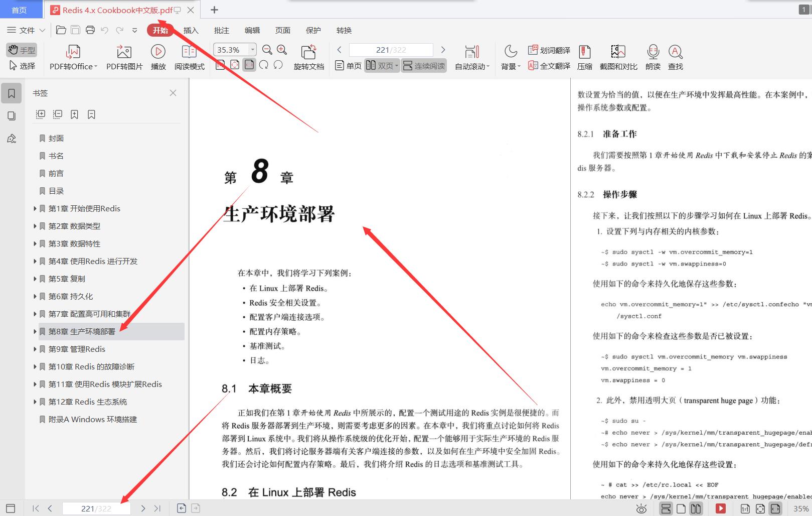Open the 转换 ribbon tab
The height and width of the screenshot is (516, 812).
point(344,30)
